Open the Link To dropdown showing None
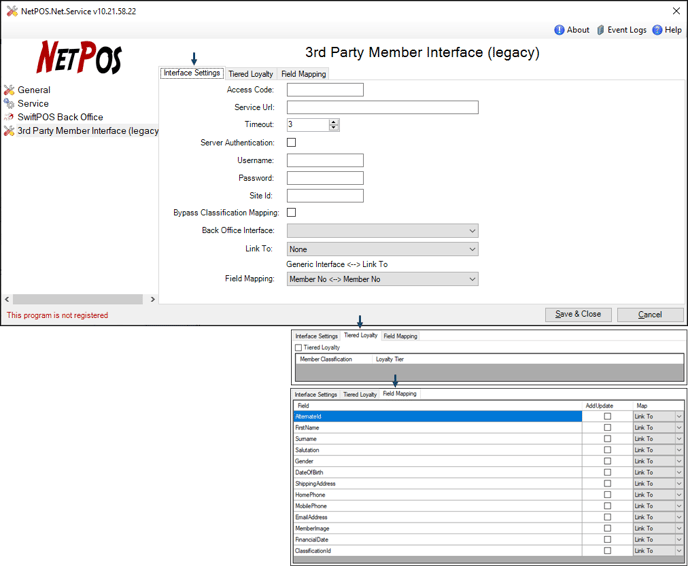688x566 pixels. pyautogui.click(x=383, y=249)
